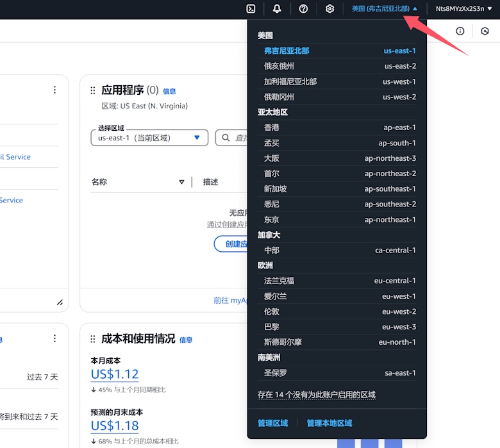Open the three-dot menu of bottom-left widget
500x448 pixels.
point(55,338)
